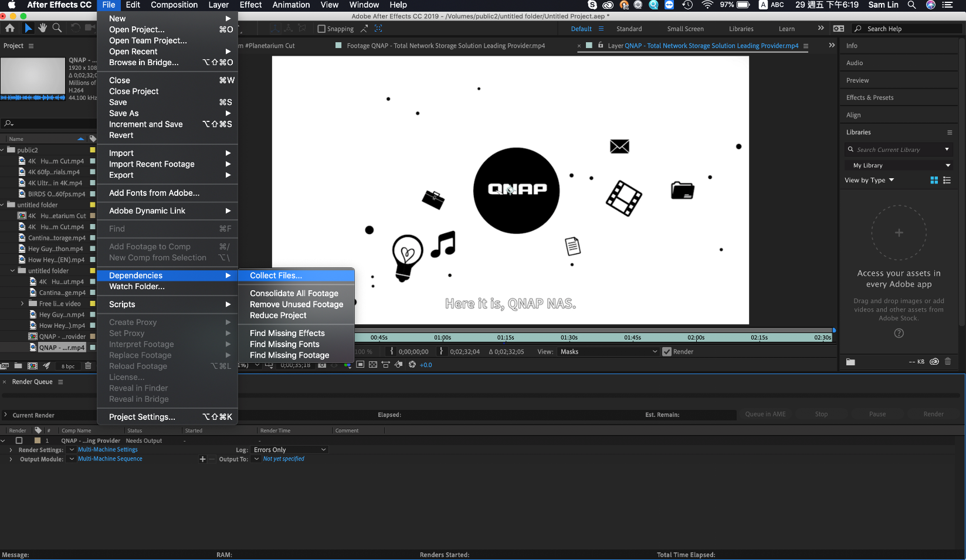Image resolution: width=966 pixels, height=560 pixels.
Task: Open the Libraries panel menu icon
Action: [950, 133]
